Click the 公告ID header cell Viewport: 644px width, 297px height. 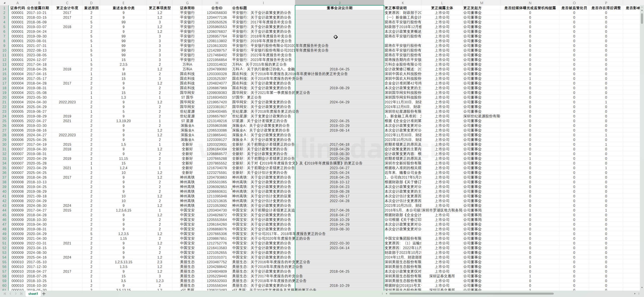click(217, 8)
